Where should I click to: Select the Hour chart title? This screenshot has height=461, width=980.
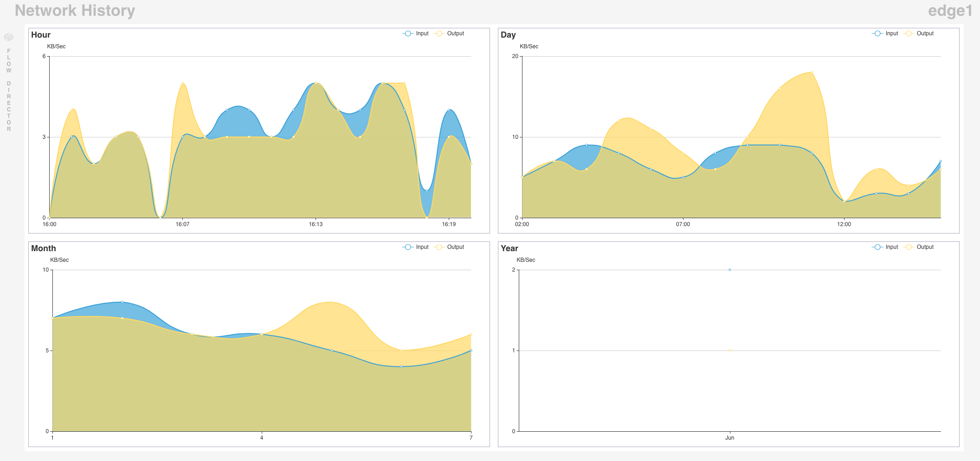[41, 35]
